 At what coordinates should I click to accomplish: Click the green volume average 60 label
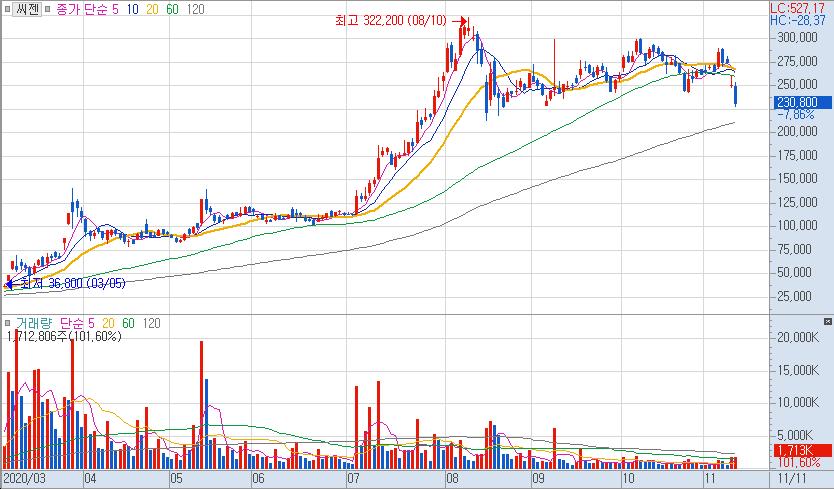pos(128,323)
